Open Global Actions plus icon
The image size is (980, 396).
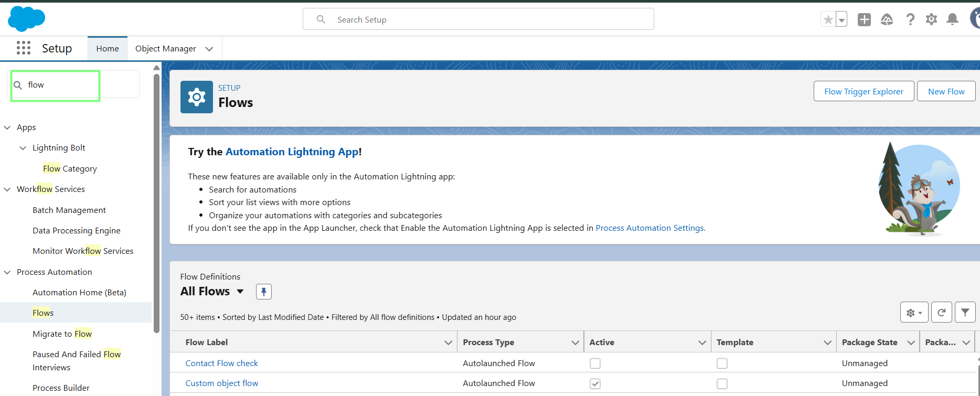click(x=864, y=19)
